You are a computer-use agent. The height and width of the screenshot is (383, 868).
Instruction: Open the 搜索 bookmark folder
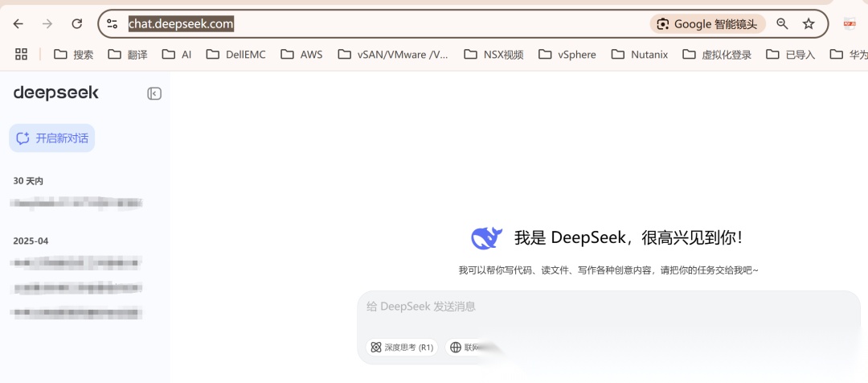[x=73, y=55]
